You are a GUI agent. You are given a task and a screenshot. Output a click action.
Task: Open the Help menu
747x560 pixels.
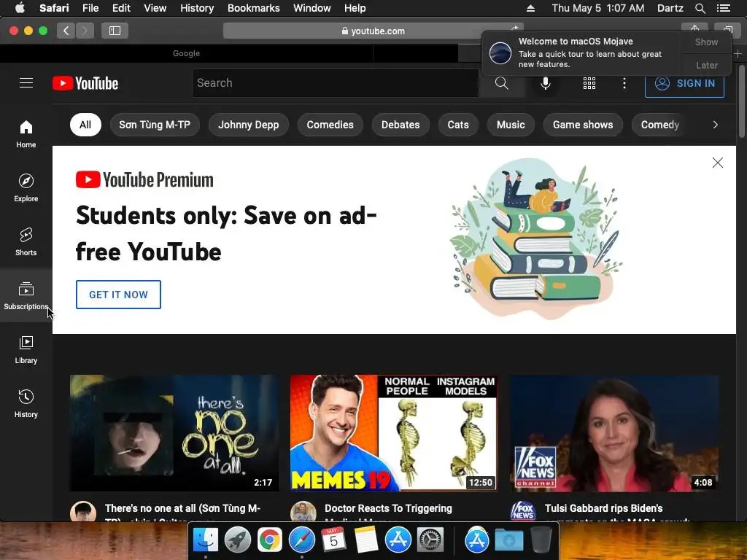pyautogui.click(x=355, y=8)
